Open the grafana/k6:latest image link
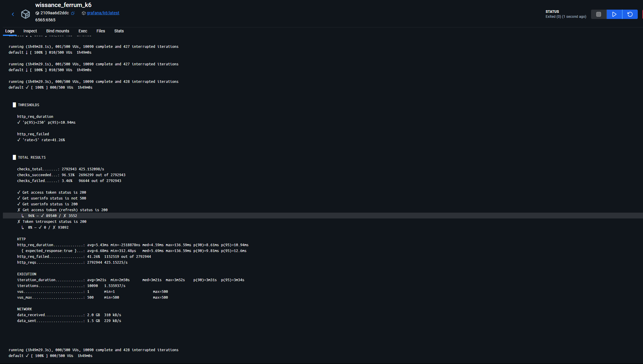 click(x=103, y=13)
